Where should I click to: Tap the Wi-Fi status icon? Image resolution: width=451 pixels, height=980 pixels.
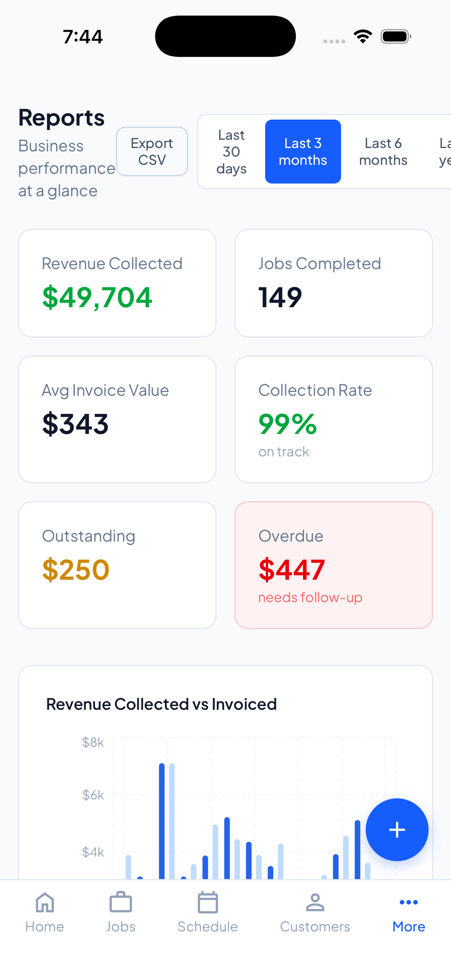pyautogui.click(x=363, y=37)
